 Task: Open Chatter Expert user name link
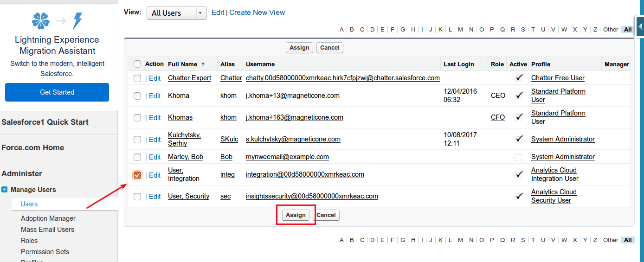click(x=189, y=78)
